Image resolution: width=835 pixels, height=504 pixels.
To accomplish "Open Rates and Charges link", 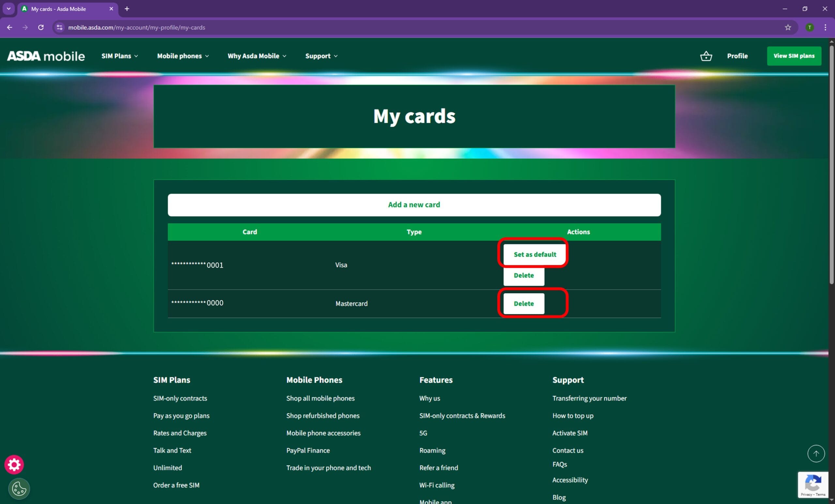I will tap(180, 433).
